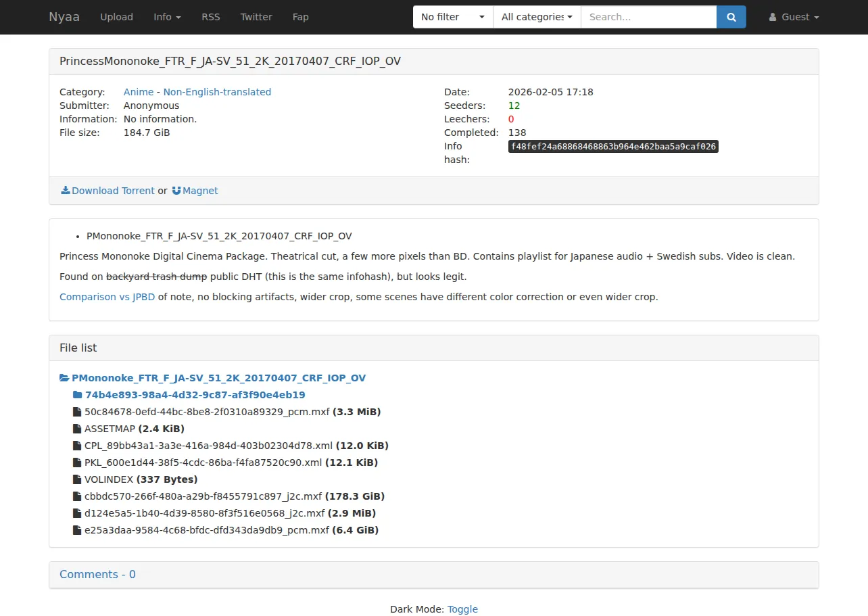
Task: Click the submitter name Anonymous
Action: click(x=151, y=105)
